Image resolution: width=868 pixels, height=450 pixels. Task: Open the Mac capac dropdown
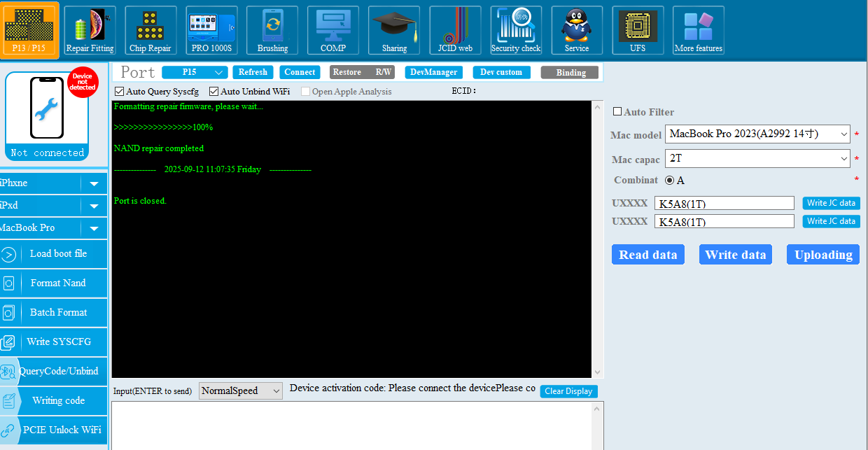[757, 159]
